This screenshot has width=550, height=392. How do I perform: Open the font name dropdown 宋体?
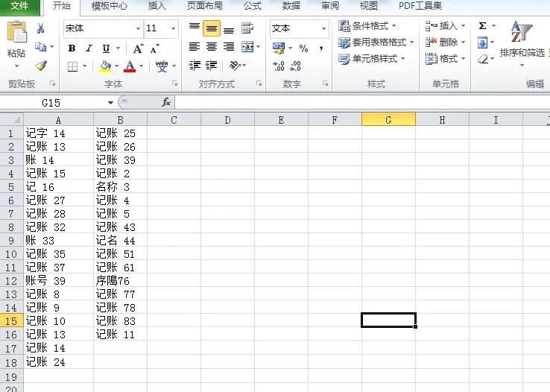pyautogui.click(x=138, y=28)
